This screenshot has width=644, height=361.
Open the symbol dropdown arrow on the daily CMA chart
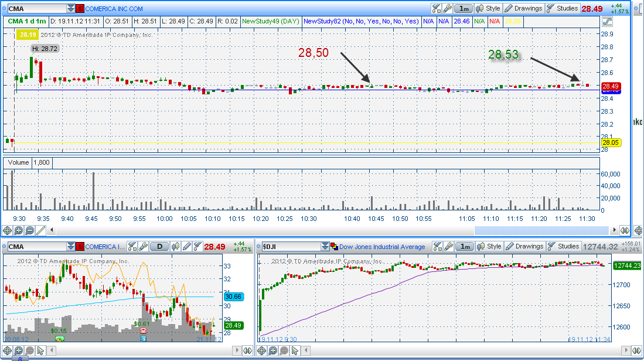pyautogui.click(x=71, y=246)
